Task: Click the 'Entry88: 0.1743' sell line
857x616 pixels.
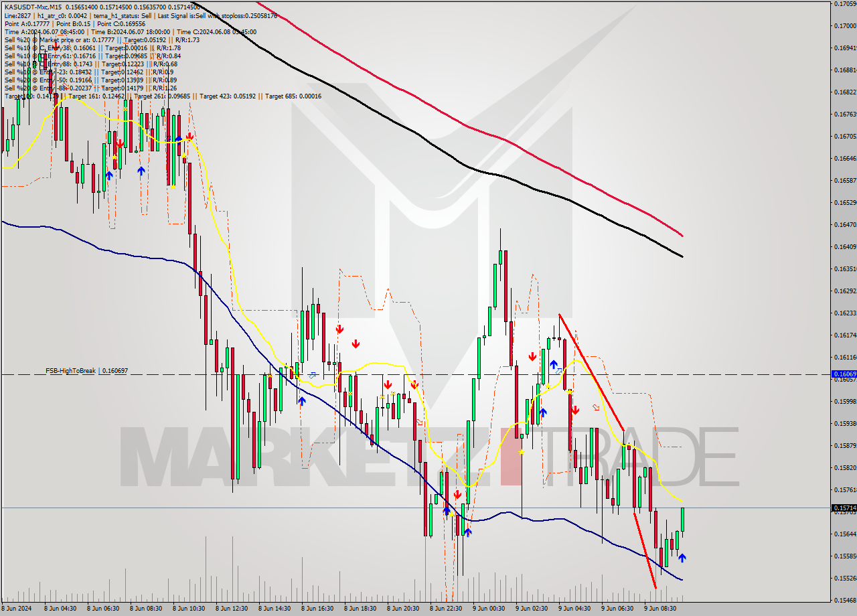Action: pyautogui.click(x=90, y=64)
